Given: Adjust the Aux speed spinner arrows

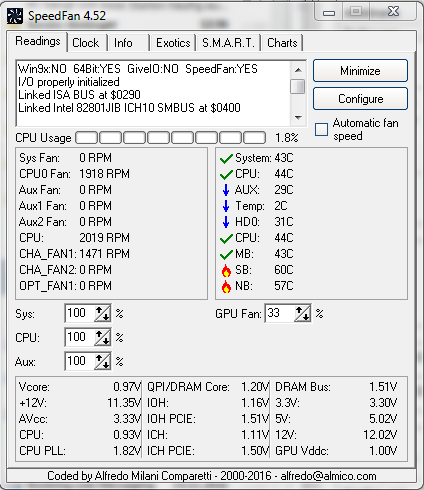Looking at the screenshot, I should pos(102,362).
